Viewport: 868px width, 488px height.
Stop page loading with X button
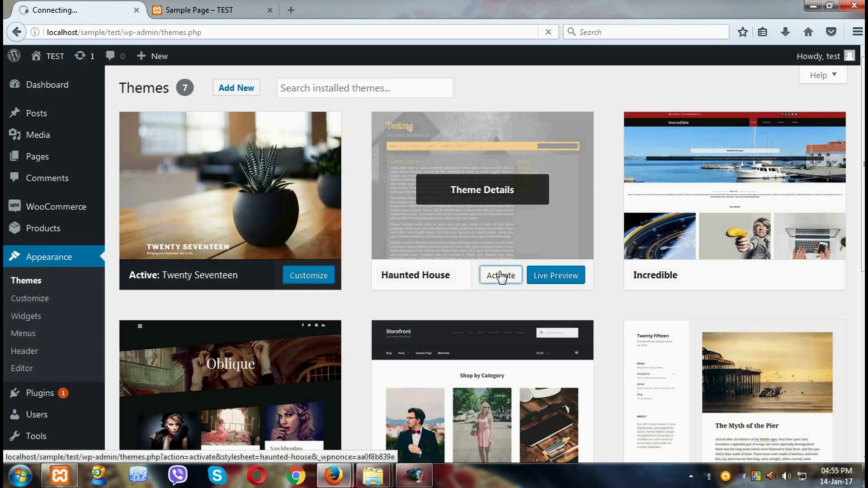click(x=548, y=32)
